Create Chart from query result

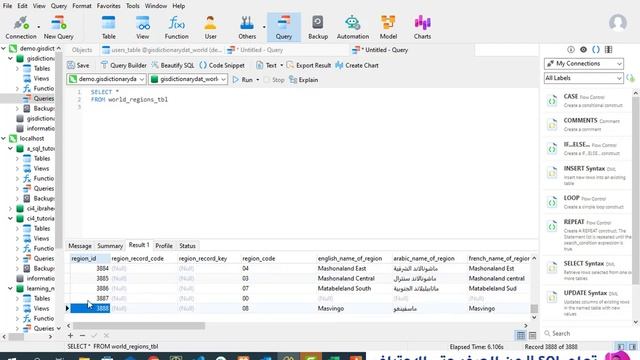coord(357,65)
